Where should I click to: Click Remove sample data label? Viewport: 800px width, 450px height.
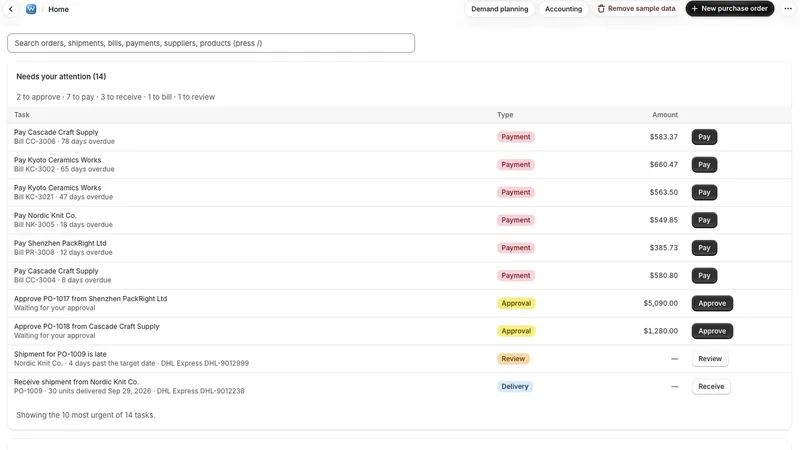[641, 9]
